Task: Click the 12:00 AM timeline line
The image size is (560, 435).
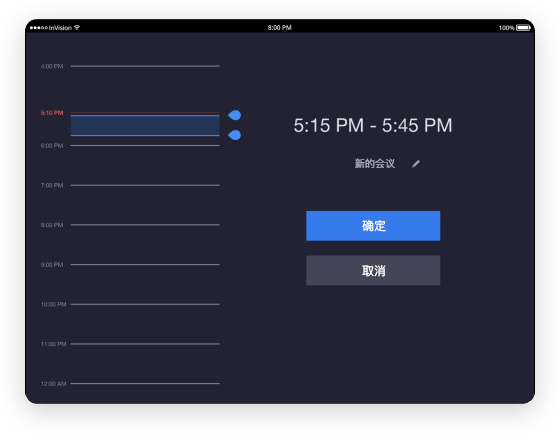Action: tap(145, 384)
